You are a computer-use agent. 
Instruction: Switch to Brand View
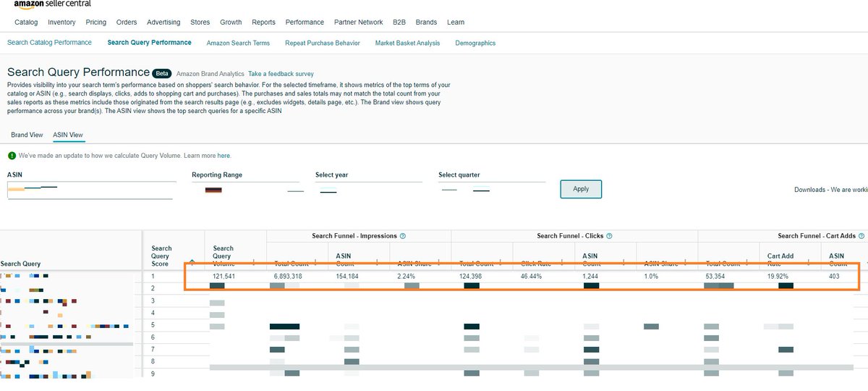pyautogui.click(x=27, y=135)
